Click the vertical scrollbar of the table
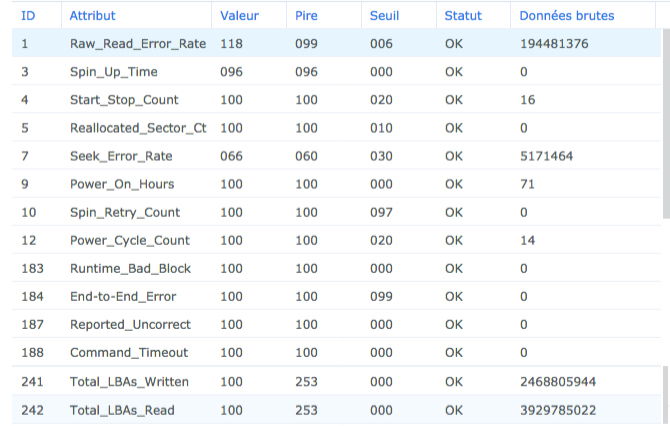670x426 pixels. (x=666, y=124)
